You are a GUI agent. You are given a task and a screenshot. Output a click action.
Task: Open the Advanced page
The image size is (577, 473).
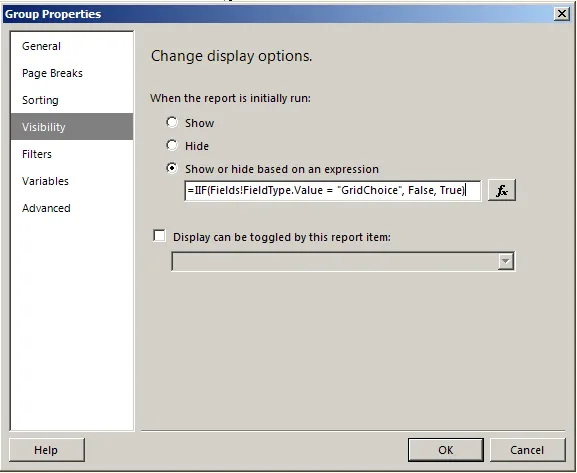(72, 208)
